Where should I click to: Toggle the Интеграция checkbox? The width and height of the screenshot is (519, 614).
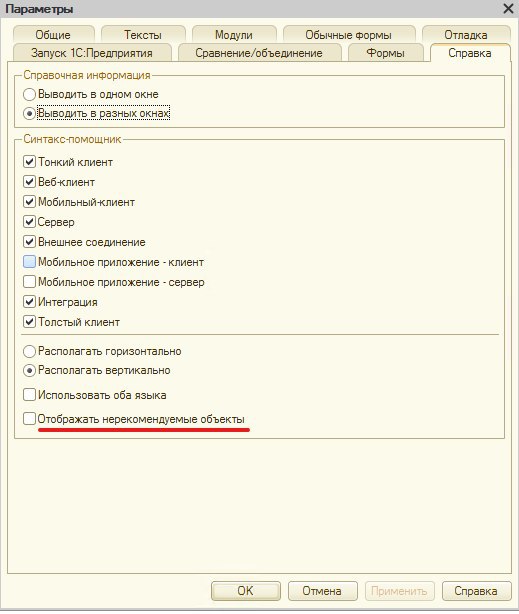point(29,302)
